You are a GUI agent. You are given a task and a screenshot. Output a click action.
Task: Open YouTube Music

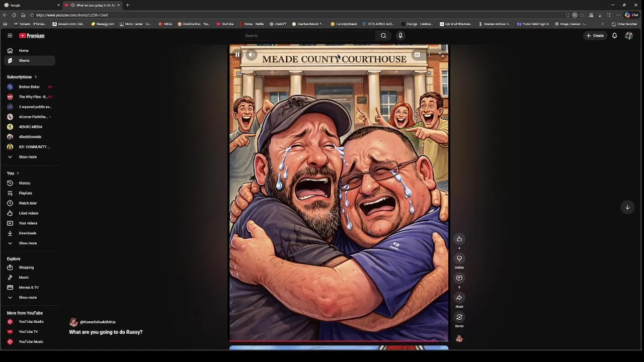point(30,342)
